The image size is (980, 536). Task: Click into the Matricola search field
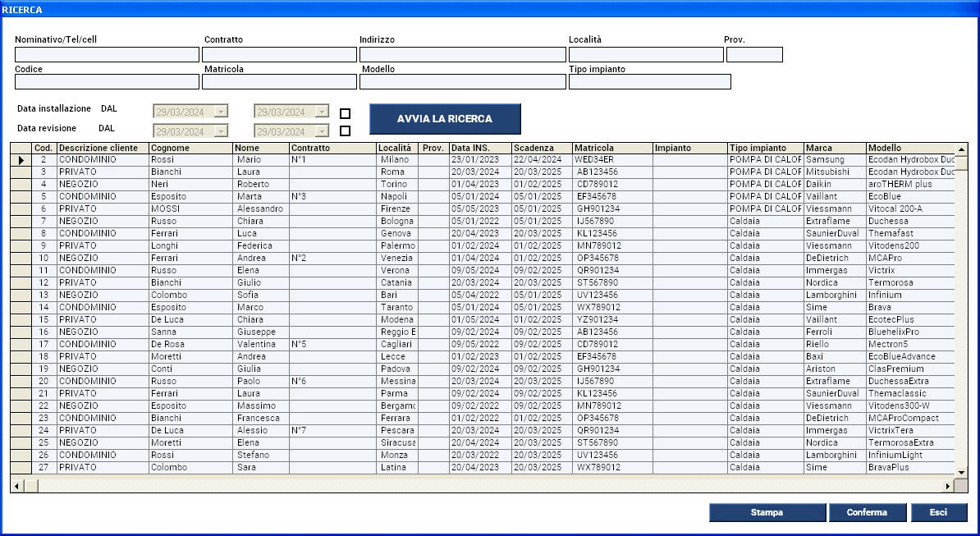(279, 82)
